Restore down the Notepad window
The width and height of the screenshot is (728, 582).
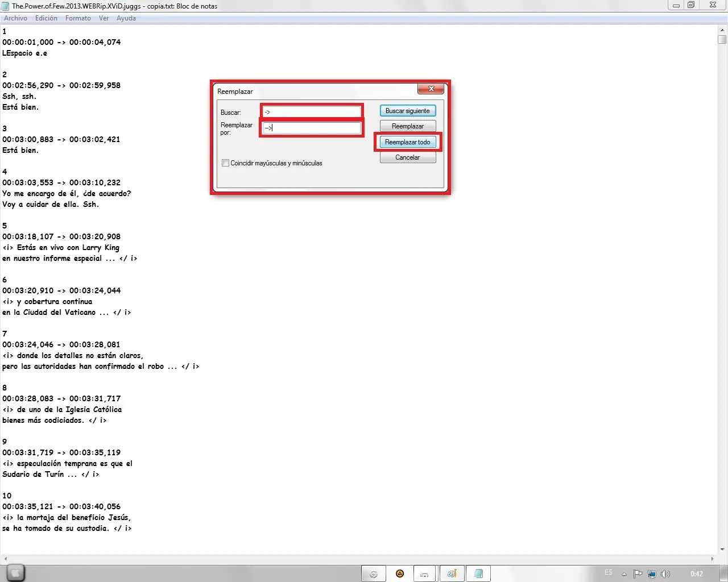click(691, 5)
